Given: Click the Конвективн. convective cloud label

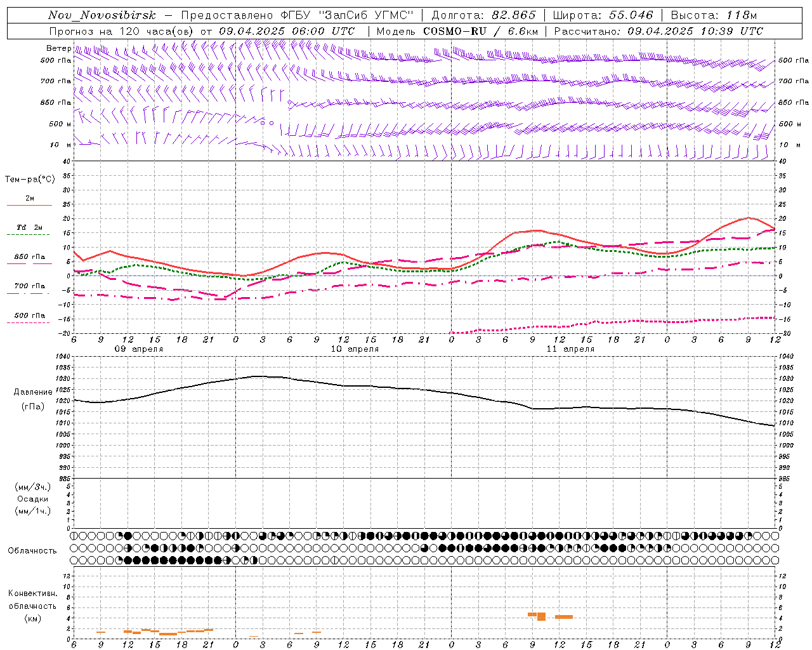Looking at the screenshot, I should tap(32, 594).
